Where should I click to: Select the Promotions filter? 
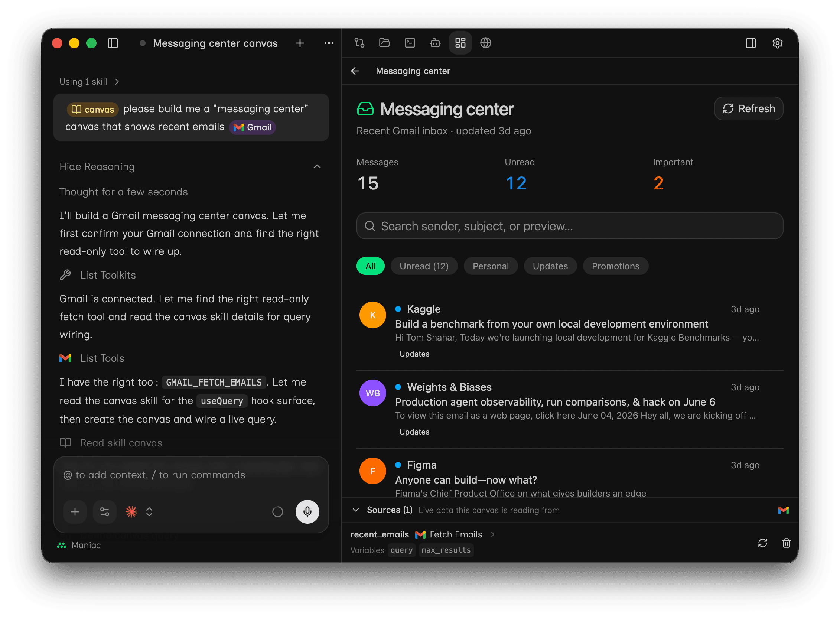click(615, 266)
